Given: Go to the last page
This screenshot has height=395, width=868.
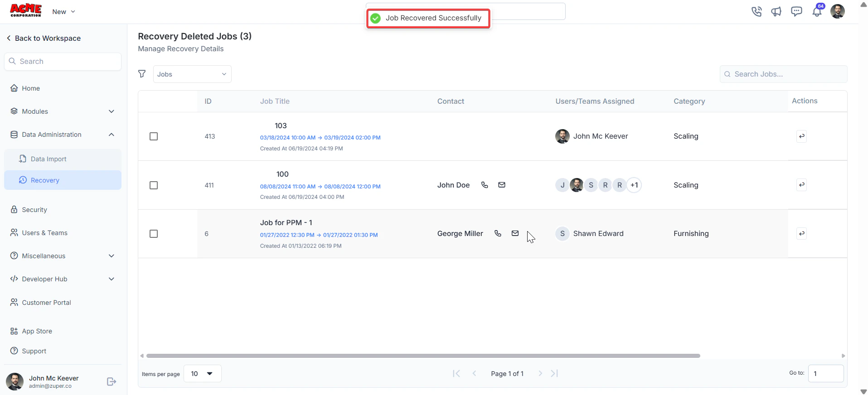Looking at the screenshot, I should (x=554, y=373).
